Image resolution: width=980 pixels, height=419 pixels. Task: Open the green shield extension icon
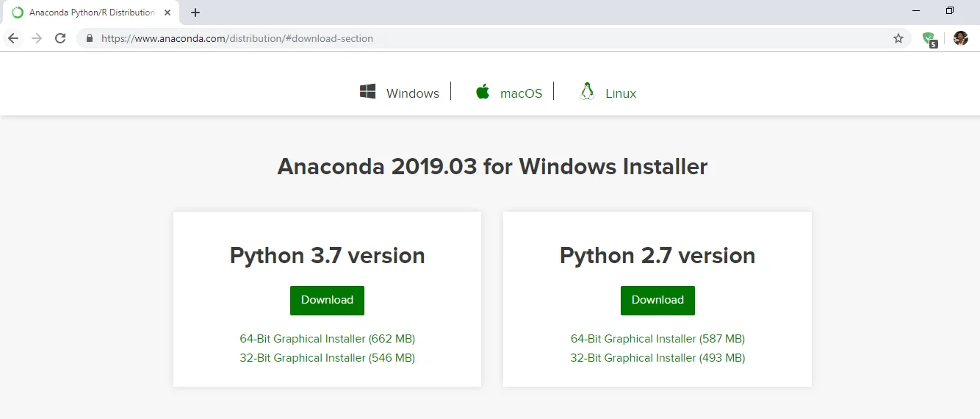929,39
